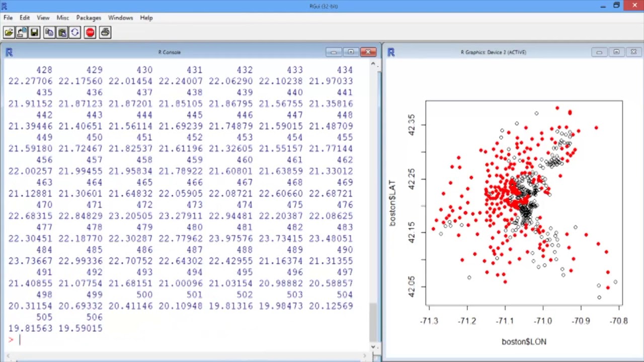This screenshot has height=362, width=644.
Task: Click the value 22.68721 in the console
Action: 331,194
